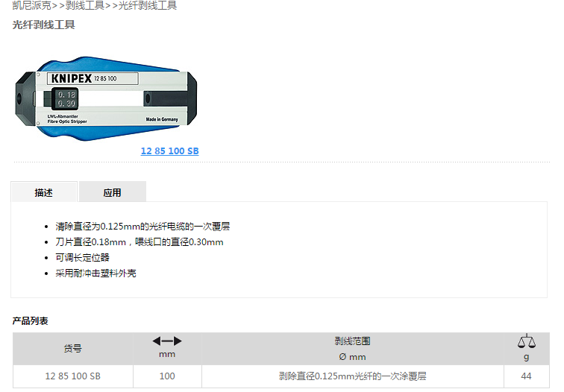Click the 货号 column header
564x392 pixels.
point(72,348)
